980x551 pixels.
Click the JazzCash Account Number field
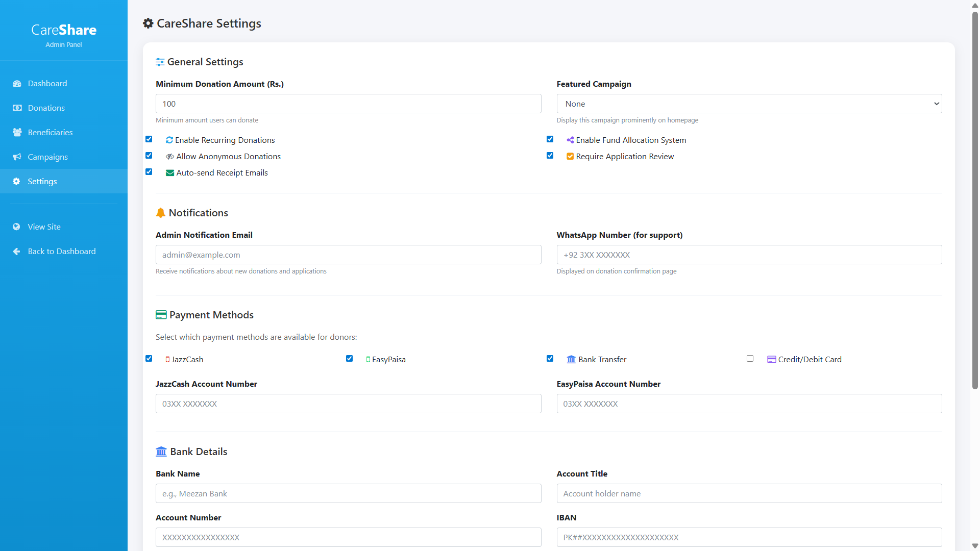tap(349, 404)
